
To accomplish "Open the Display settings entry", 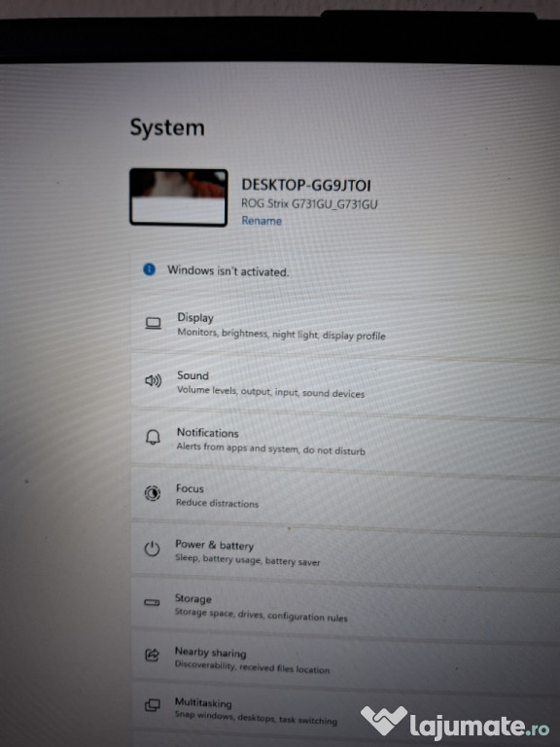I will coord(345,326).
